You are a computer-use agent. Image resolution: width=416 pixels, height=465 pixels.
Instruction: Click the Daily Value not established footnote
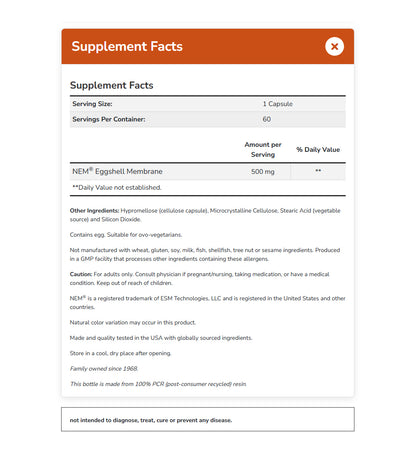point(117,187)
